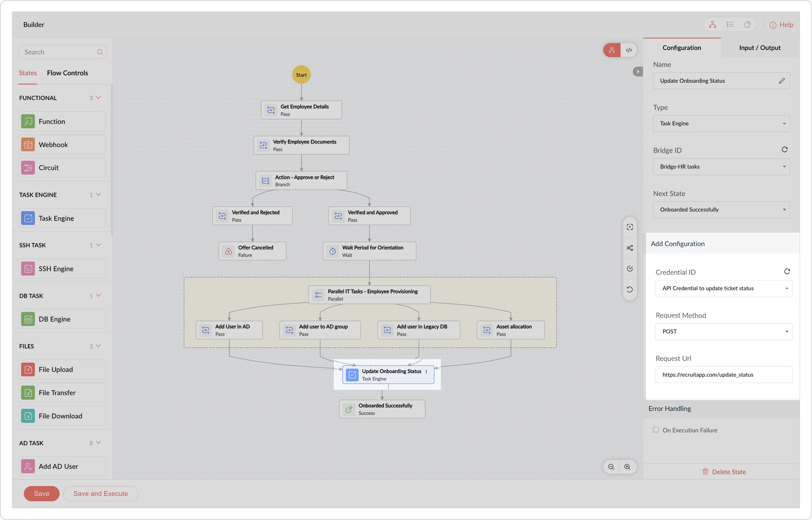812x520 pixels.
Task: Click the Save and Execute button
Action: point(101,494)
